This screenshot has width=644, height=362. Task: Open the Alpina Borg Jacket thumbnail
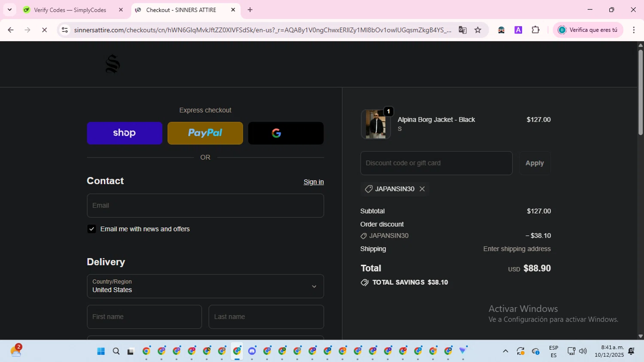pos(376,124)
